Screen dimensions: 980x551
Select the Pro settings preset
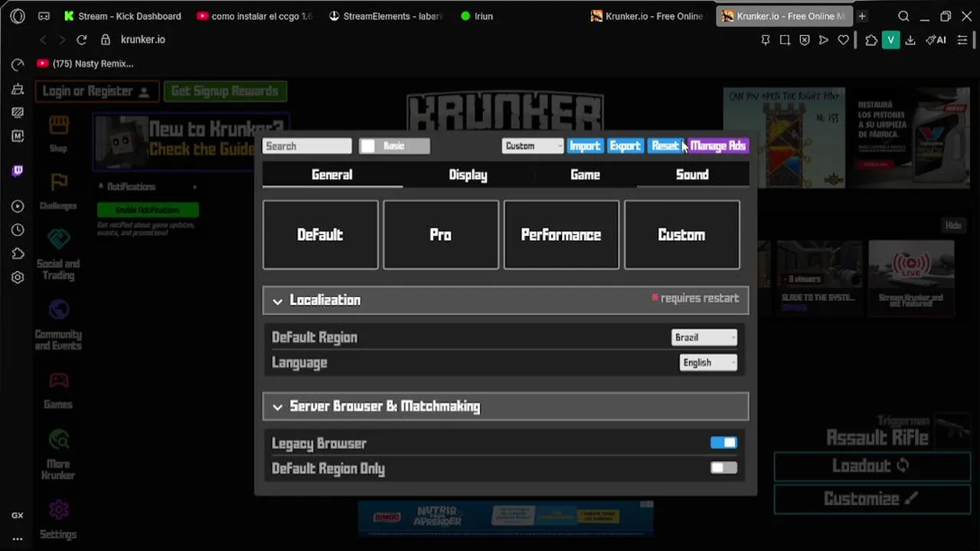click(441, 235)
